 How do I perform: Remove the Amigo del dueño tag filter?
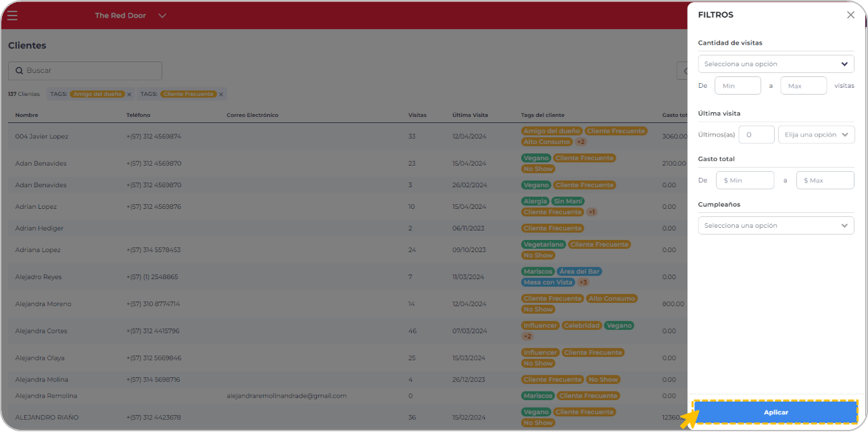tap(129, 95)
